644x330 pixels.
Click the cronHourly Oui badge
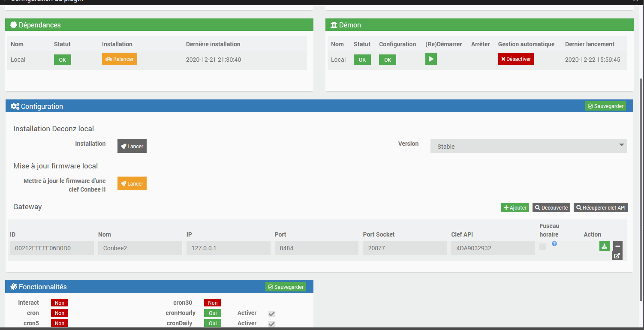(213, 313)
